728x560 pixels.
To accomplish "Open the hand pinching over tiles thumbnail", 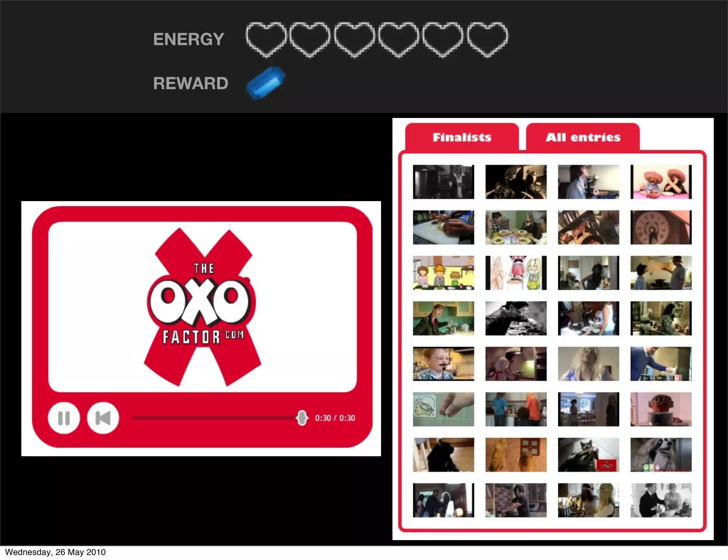I will click(x=443, y=409).
